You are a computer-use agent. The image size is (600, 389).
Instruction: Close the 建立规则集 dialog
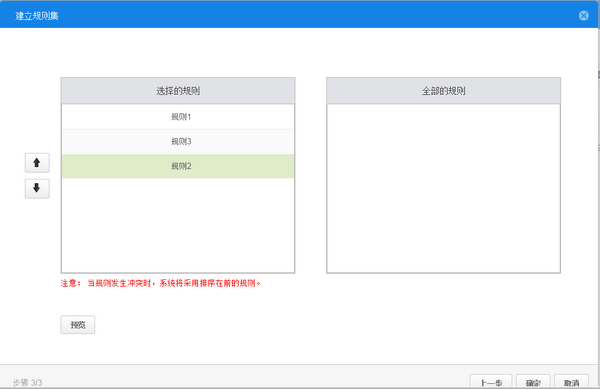pos(584,15)
